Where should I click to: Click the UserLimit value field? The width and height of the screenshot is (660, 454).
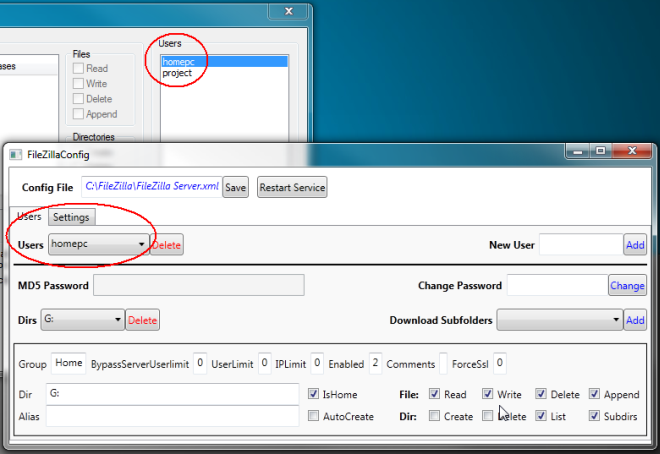264,363
